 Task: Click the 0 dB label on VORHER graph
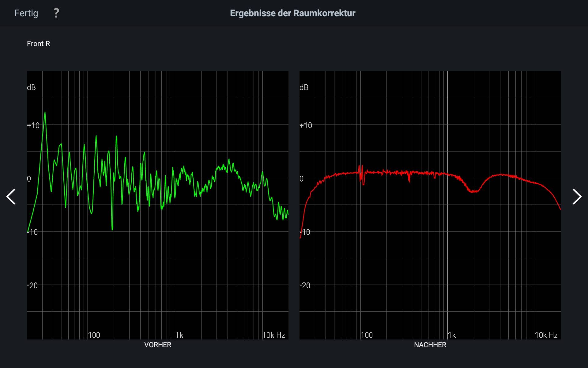click(29, 179)
